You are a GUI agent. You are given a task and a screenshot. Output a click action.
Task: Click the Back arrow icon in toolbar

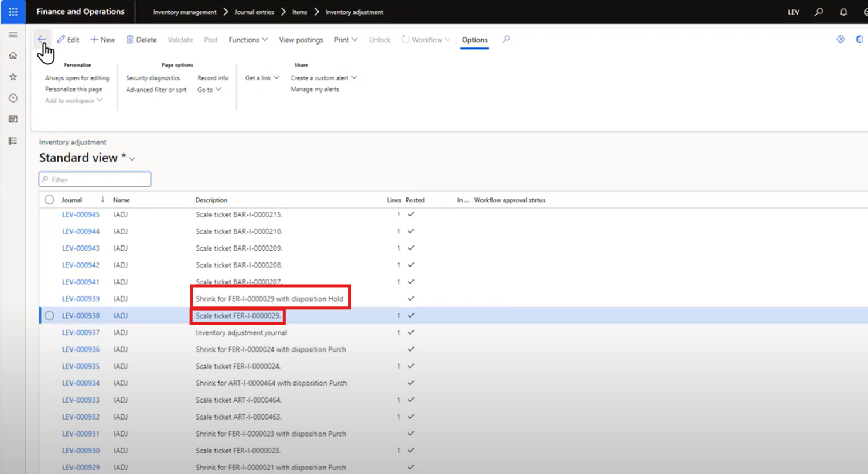(x=42, y=39)
